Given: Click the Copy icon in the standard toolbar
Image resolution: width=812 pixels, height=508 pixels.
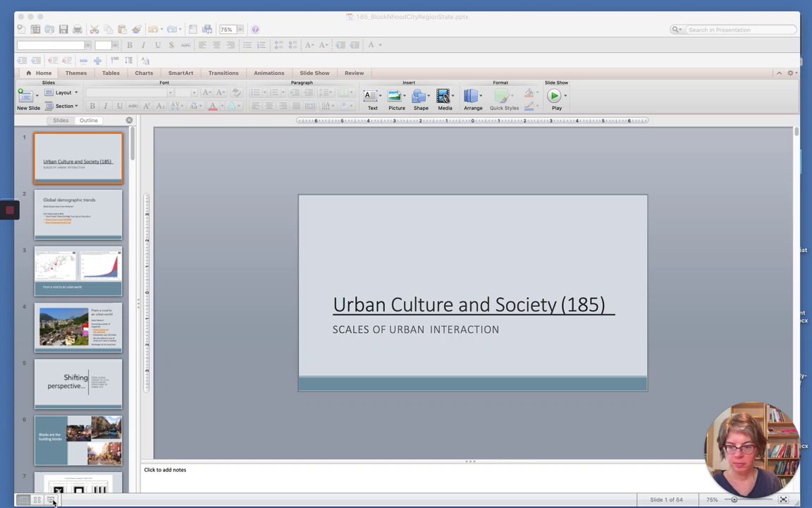Looking at the screenshot, I should point(109,30).
